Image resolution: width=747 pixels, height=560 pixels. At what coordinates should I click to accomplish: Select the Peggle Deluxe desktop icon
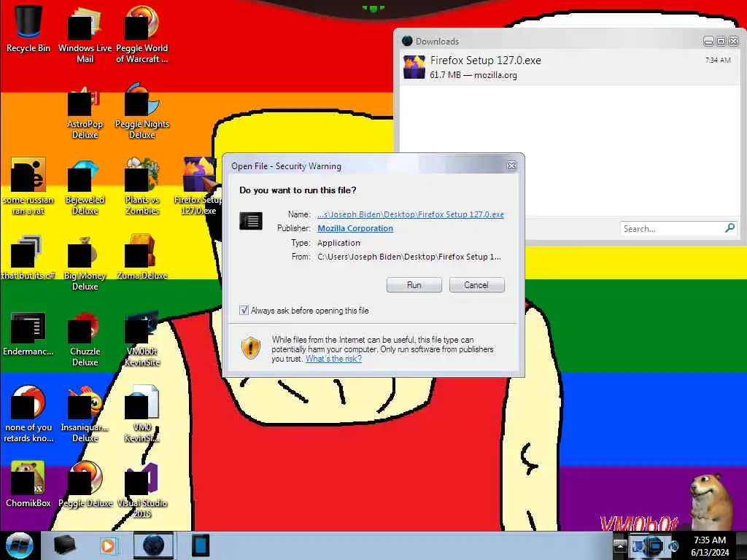[x=85, y=484]
